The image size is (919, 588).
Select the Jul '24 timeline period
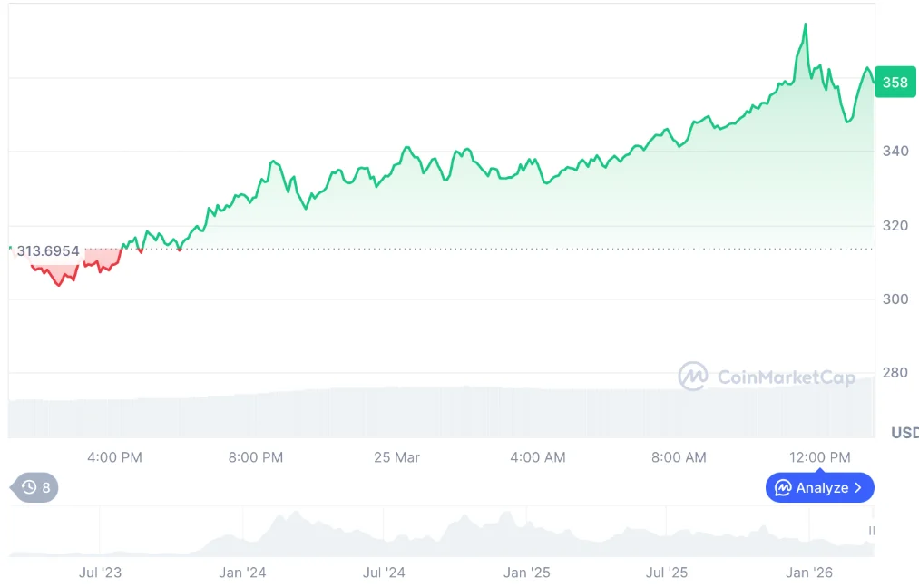385,573
